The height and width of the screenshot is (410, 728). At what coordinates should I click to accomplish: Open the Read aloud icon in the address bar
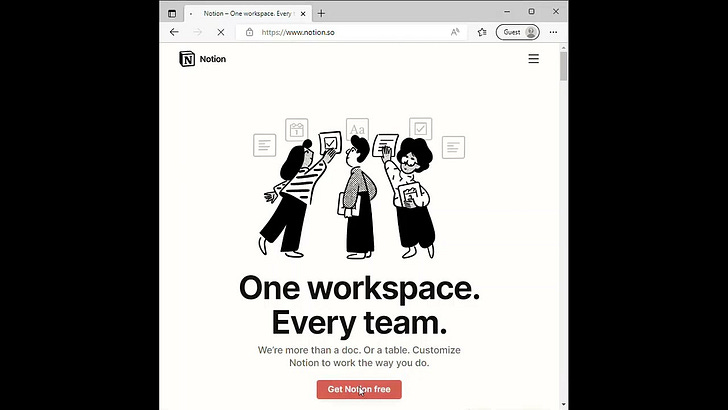pyautogui.click(x=455, y=32)
